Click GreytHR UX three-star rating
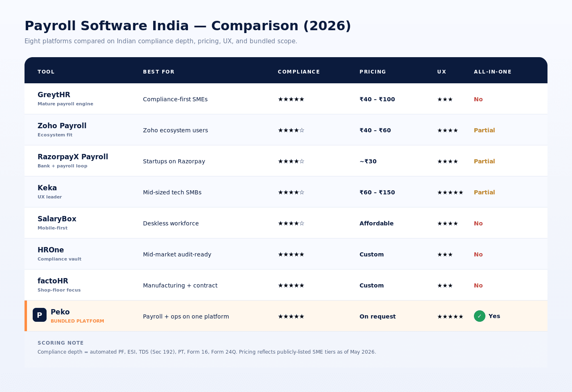Viewport: 572px width, 392px height. (x=445, y=99)
